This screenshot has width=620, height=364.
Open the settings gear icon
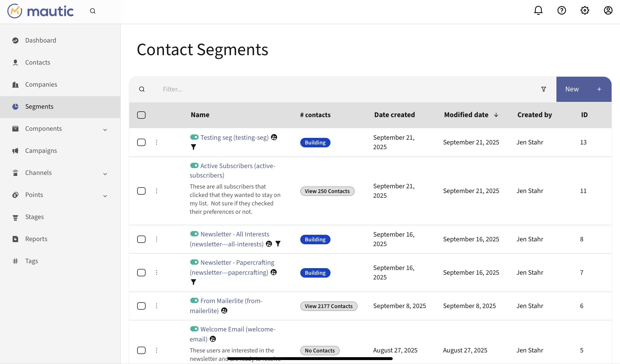[x=585, y=11]
